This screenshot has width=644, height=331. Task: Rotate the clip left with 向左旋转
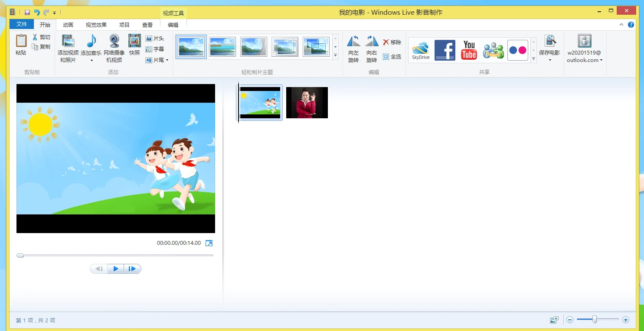point(353,42)
